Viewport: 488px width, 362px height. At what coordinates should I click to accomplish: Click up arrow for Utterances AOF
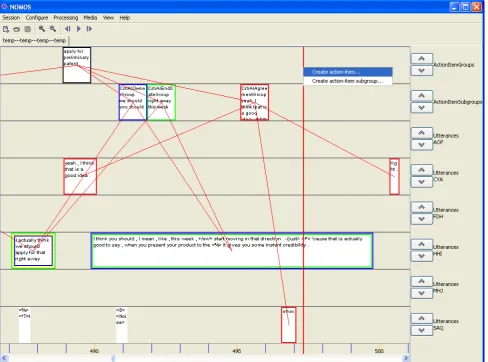click(421, 133)
